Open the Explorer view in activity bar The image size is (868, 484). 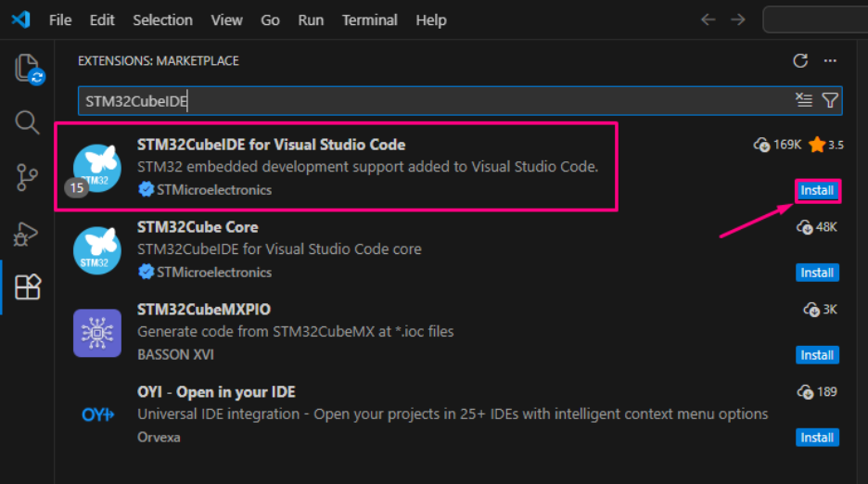28,69
